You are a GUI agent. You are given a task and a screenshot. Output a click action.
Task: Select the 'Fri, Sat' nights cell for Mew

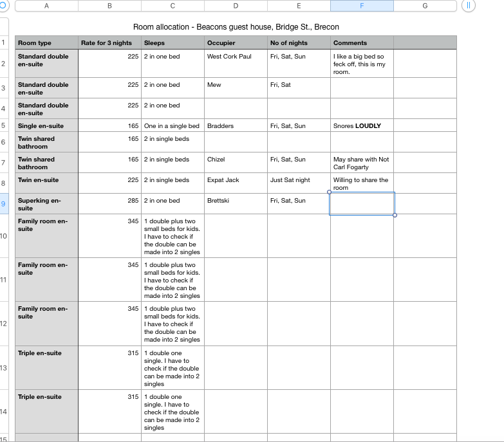(x=299, y=87)
